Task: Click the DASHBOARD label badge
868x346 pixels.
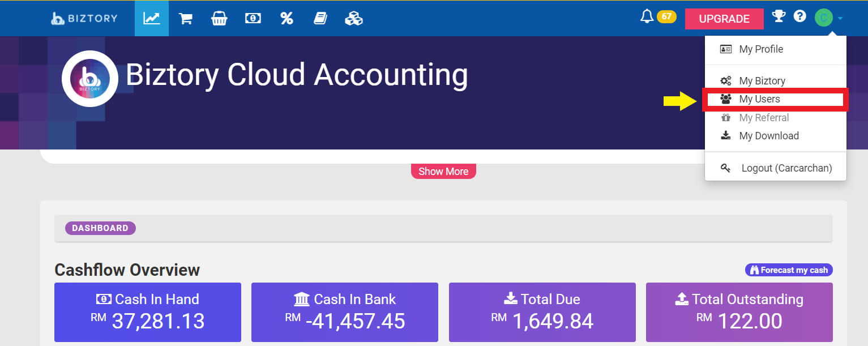Action: pos(100,228)
